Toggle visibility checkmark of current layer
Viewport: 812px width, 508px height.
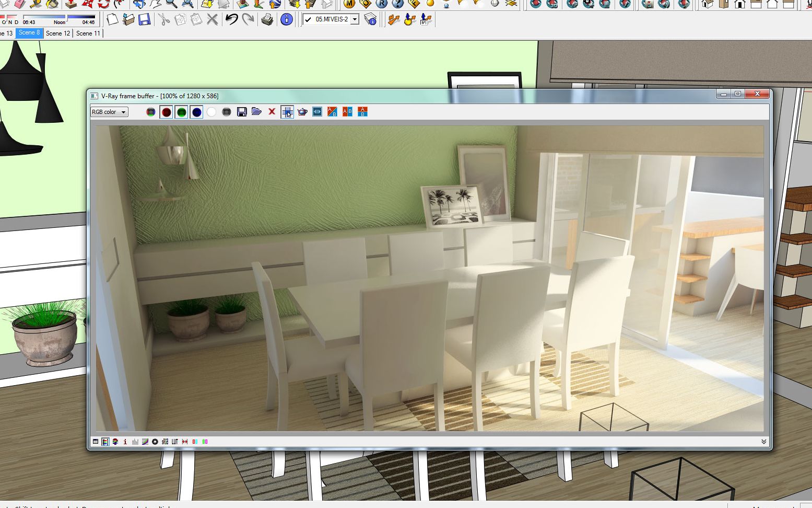308,19
